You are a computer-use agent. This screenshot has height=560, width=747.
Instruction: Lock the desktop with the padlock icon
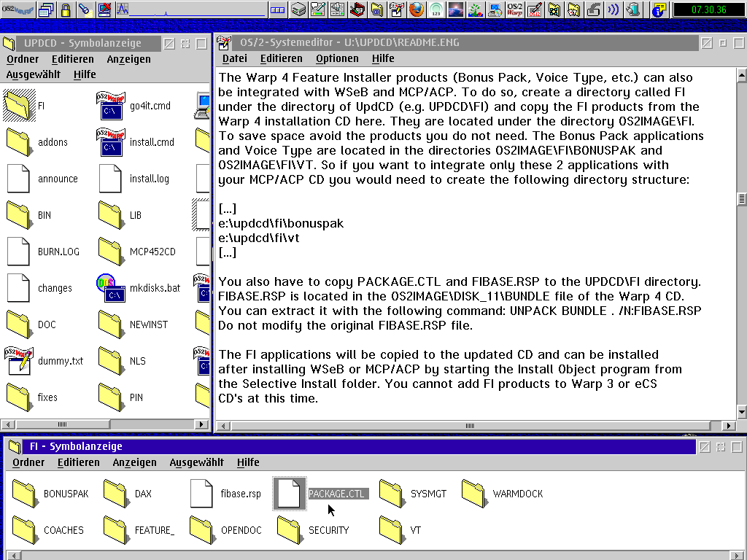66,9
